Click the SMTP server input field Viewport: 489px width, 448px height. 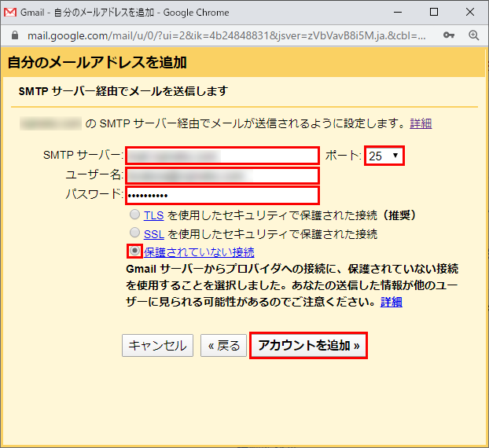[222, 156]
